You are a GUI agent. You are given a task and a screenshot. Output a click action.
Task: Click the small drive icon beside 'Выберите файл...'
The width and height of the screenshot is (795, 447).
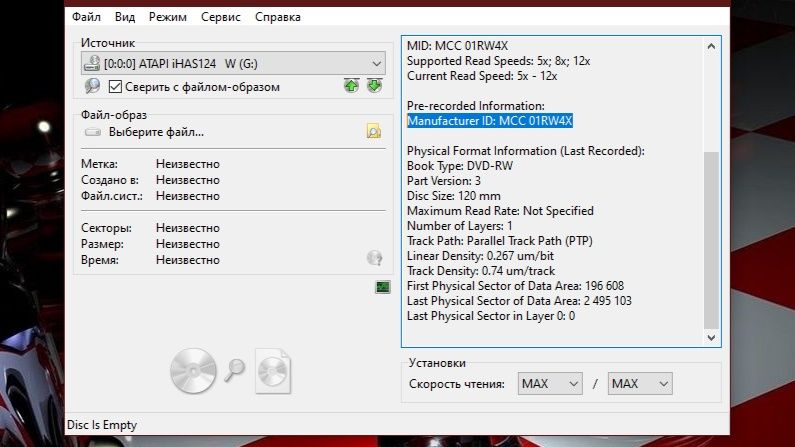(x=93, y=132)
